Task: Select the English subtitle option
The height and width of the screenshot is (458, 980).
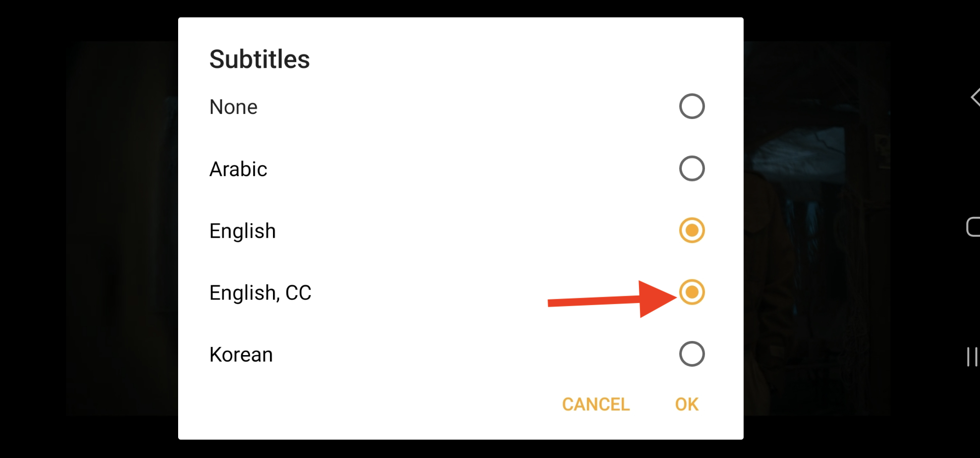Action: click(692, 231)
